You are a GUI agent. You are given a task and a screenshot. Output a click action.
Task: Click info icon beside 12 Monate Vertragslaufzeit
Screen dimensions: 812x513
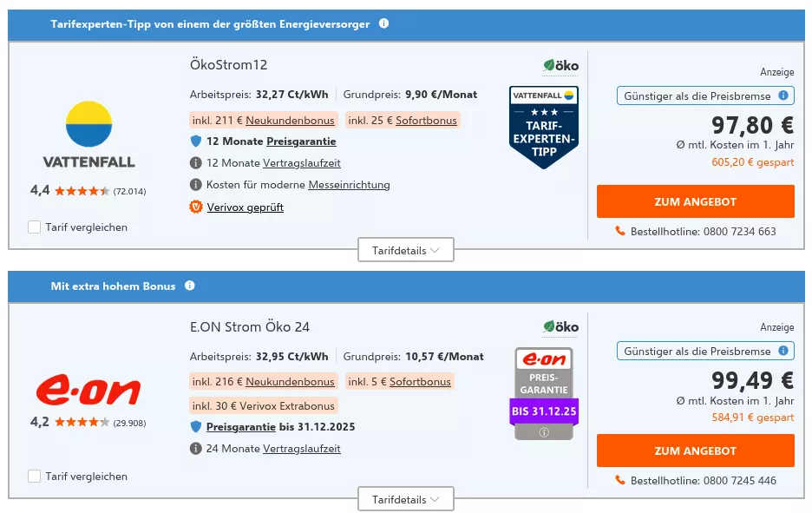point(196,163)
